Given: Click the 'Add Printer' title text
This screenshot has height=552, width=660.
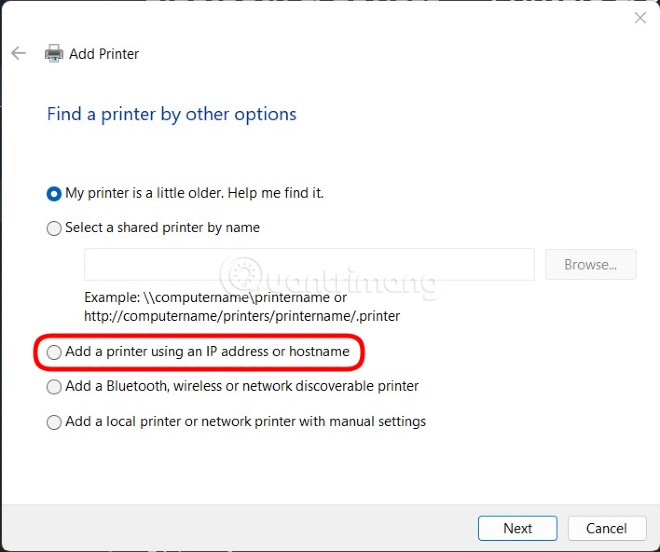Looking at the screenshot, I should click(x=104, y=54).
